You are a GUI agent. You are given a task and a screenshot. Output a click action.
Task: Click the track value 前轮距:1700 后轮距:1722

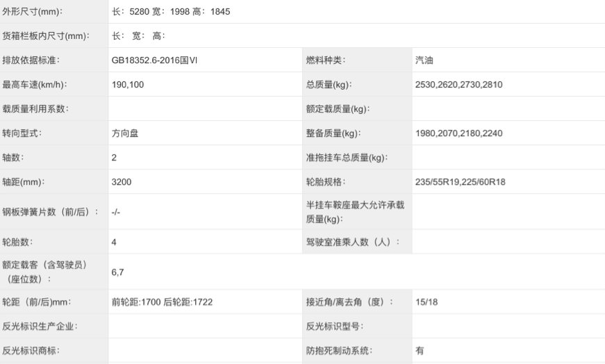[161, 302]
